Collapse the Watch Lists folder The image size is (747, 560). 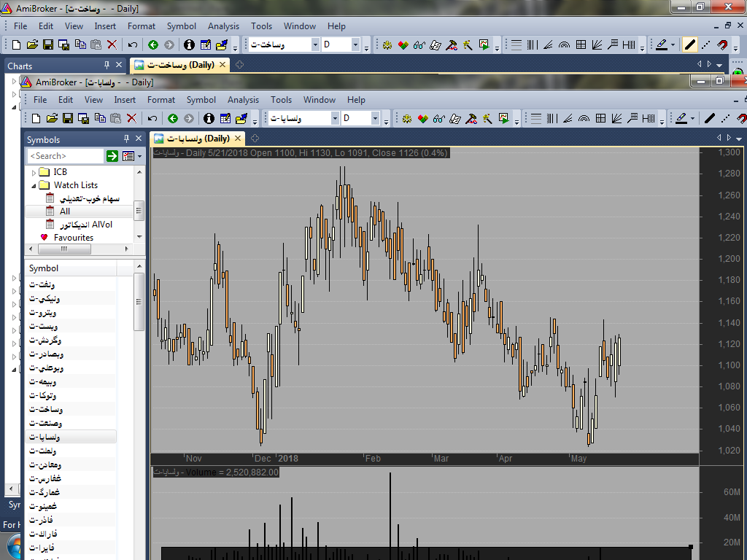[x=34, y=186]
